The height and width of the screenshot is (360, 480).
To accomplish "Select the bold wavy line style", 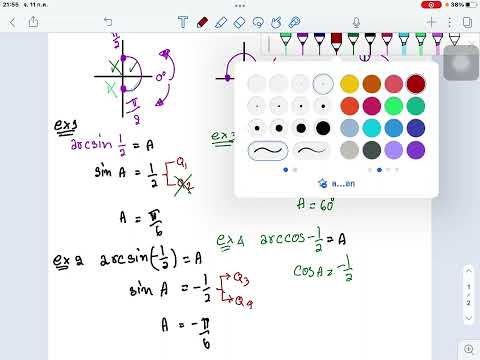I will click(268, 151).
